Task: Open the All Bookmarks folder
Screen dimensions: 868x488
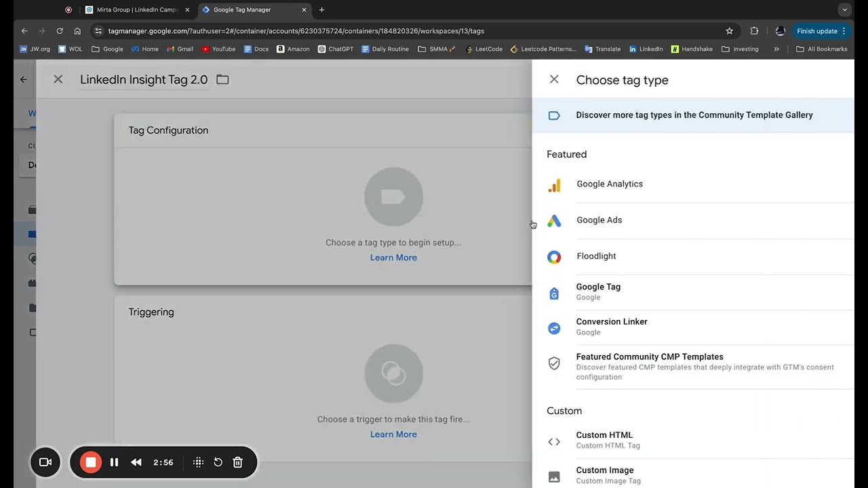Action: click(x=821, y=49)
